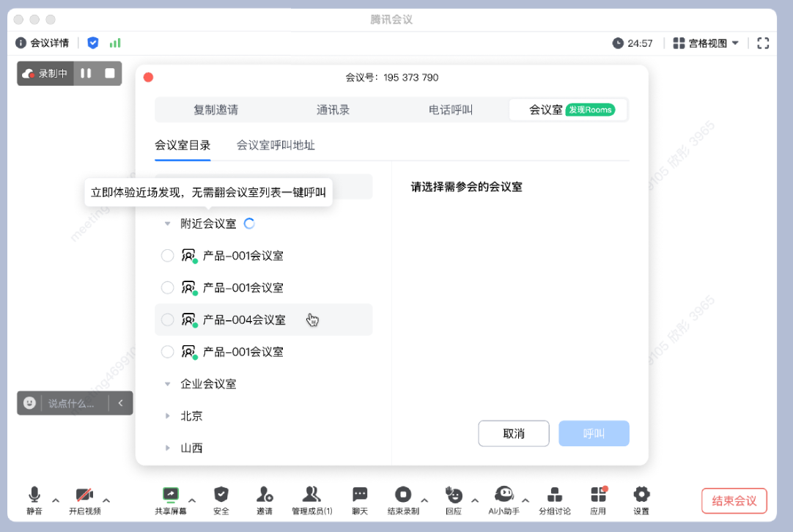Click the 录制中 recording status indicator
The image size is (793, 532).
click(x=45, y=74)
